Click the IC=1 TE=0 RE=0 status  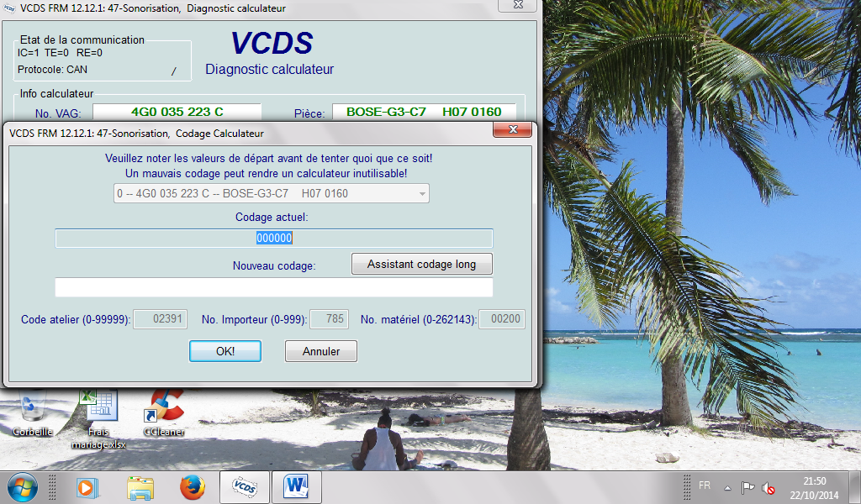coord(60,53)
